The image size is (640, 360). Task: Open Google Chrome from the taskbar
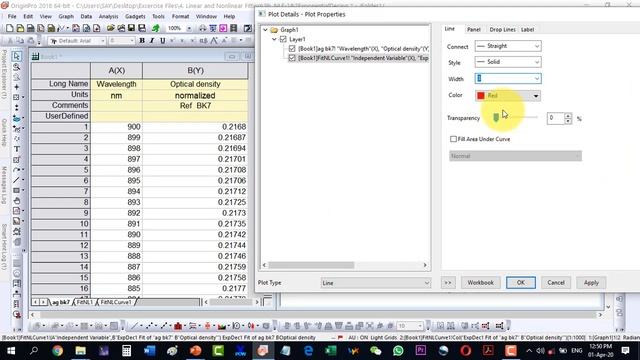pos(57,351)
